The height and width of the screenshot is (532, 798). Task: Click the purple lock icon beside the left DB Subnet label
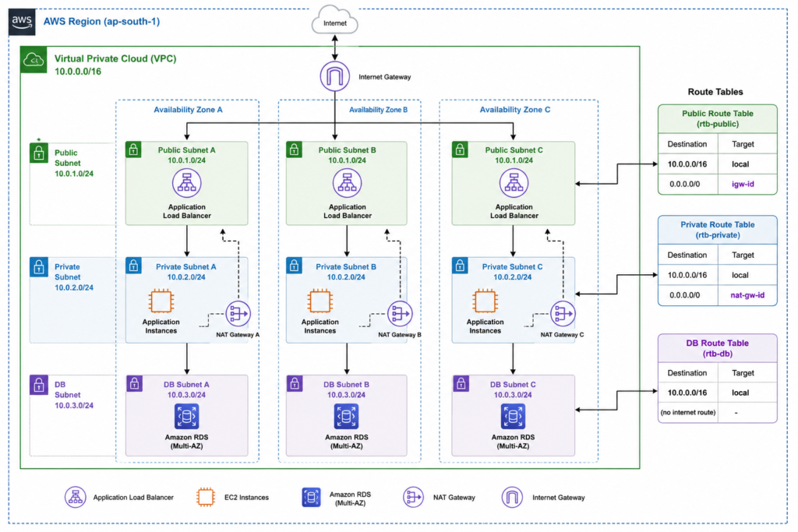[x=39, y=385]
